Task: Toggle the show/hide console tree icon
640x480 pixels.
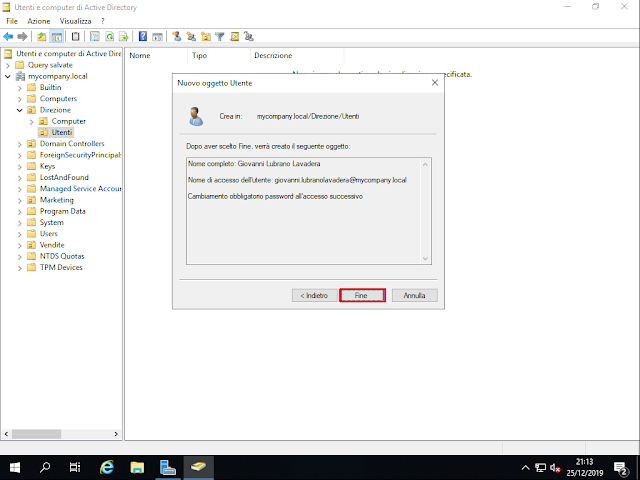Action: (x=56, y=37)
